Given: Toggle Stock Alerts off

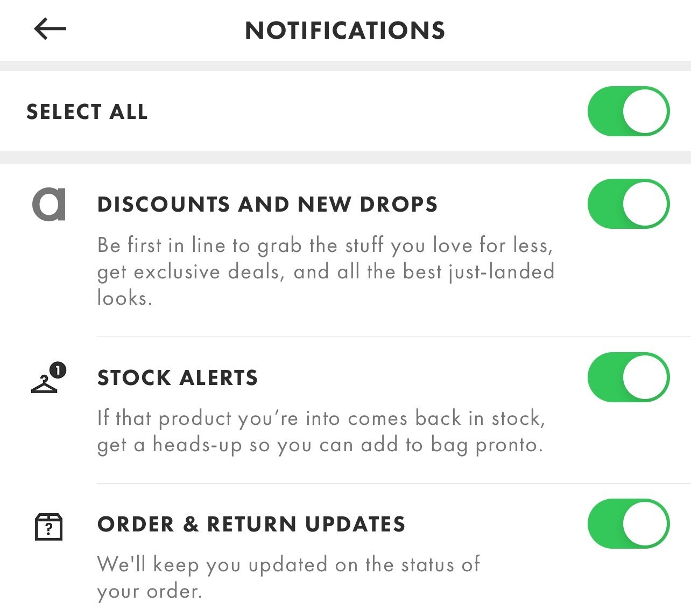Looking at the screenshot, I should click(x=628, y=377).
